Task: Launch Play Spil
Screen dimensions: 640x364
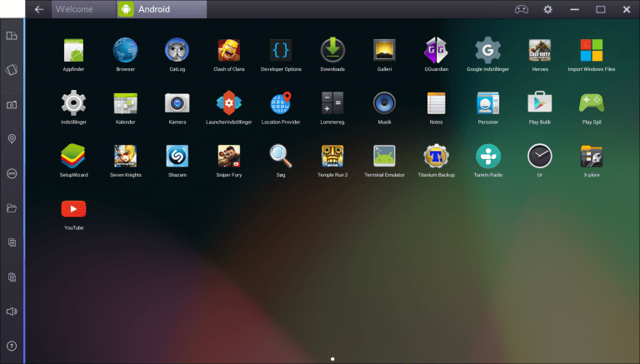Action: coord(592,102)
